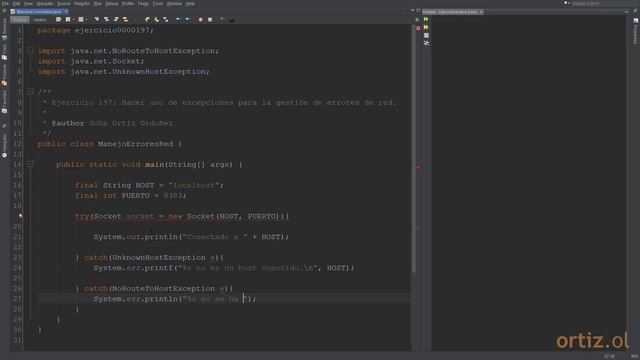Toggle INS insert mode in status bar
640x360 pixels.
[634, 357]
